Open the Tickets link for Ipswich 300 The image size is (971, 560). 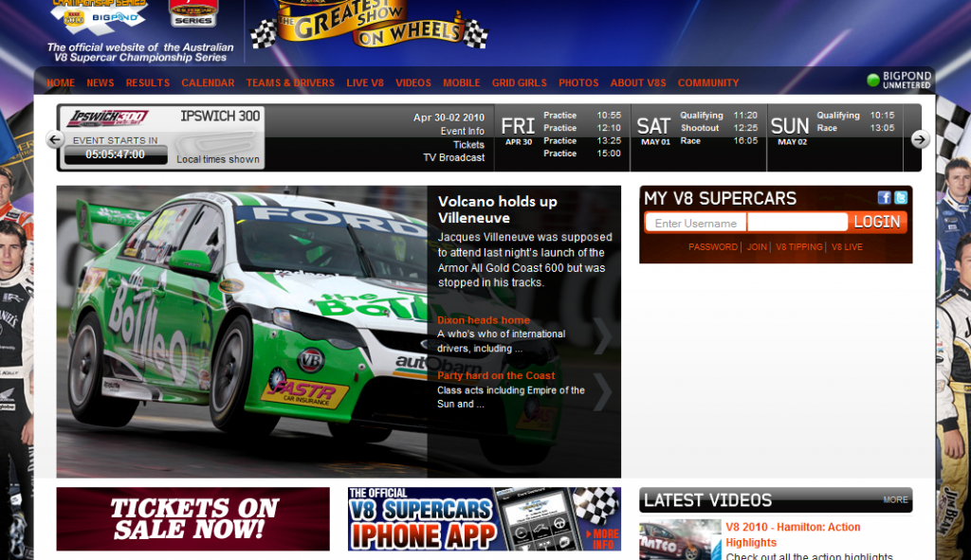pos(468,145)
